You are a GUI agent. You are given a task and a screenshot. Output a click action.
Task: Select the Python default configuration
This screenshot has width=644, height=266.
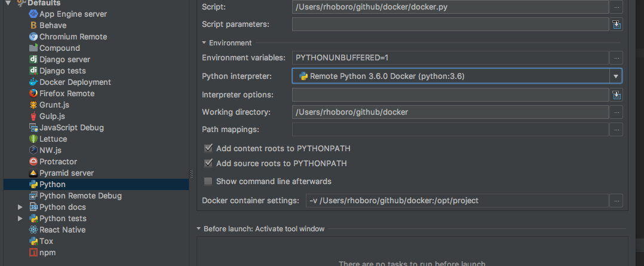(x=96, y=185)
